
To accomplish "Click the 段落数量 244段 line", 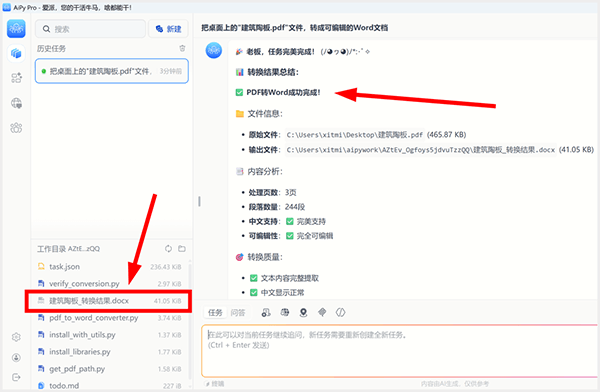I will tap(277, 207).
